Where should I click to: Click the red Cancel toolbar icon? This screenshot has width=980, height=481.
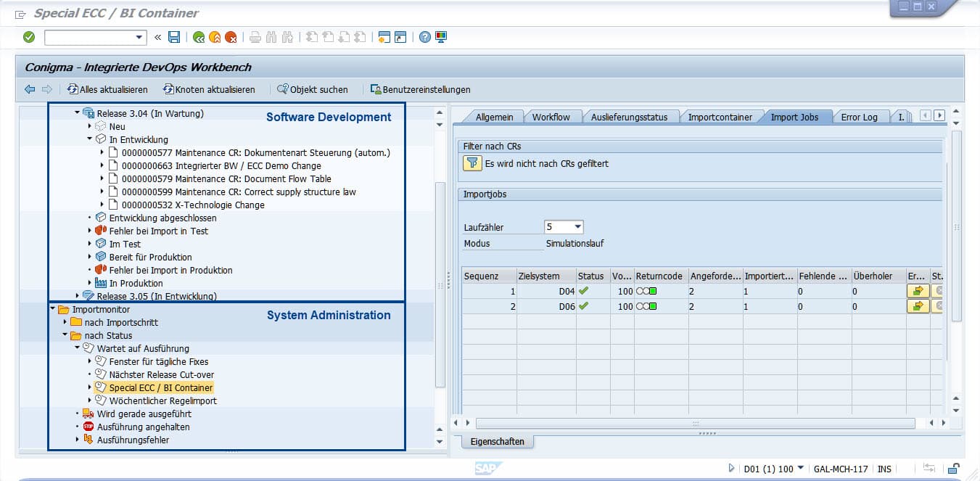tap(231, 37)
